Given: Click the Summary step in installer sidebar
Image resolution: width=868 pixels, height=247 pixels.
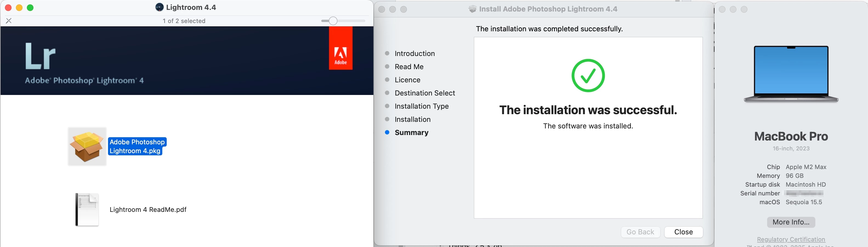Looking at the screenshot, I should (412, 132).
